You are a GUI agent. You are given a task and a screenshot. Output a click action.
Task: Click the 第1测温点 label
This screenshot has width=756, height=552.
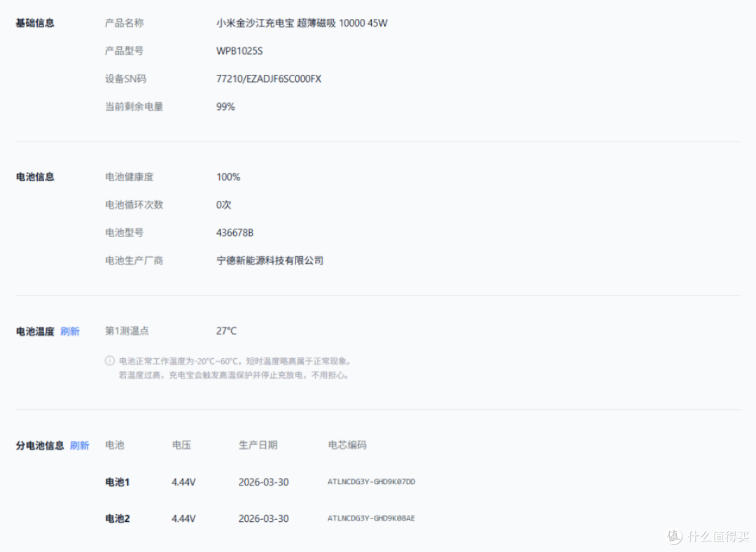coord(127,331)
